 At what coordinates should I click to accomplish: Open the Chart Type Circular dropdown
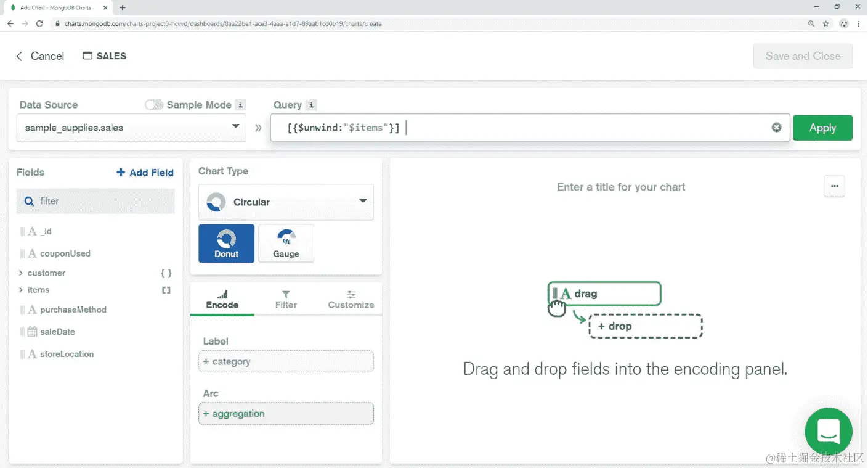coord(286,202)
